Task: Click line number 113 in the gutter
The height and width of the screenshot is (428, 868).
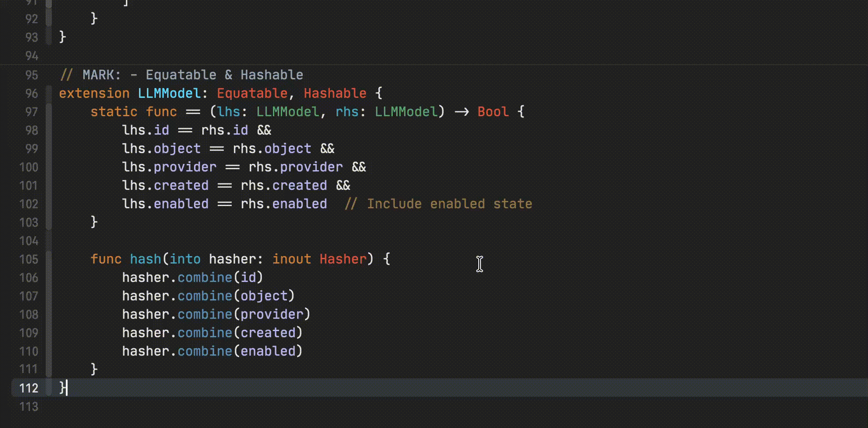Action: click(29, 407)
